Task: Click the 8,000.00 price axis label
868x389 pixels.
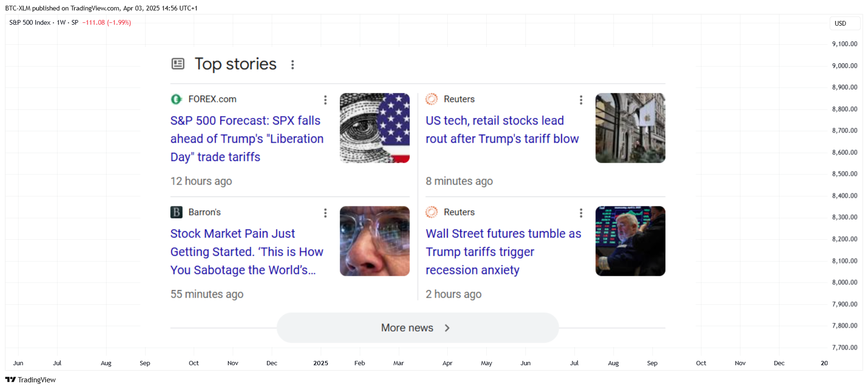Action: pyautogui.click(x=845, y=282)
